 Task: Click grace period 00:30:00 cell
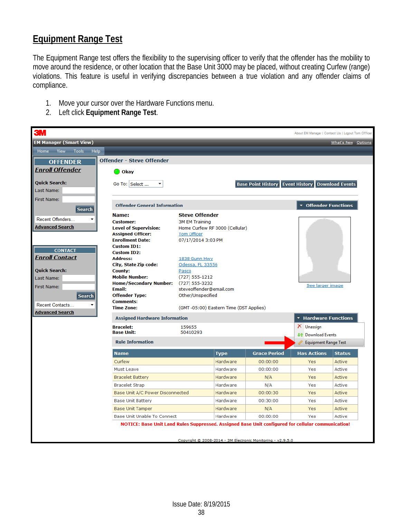[x=268, y=401]
